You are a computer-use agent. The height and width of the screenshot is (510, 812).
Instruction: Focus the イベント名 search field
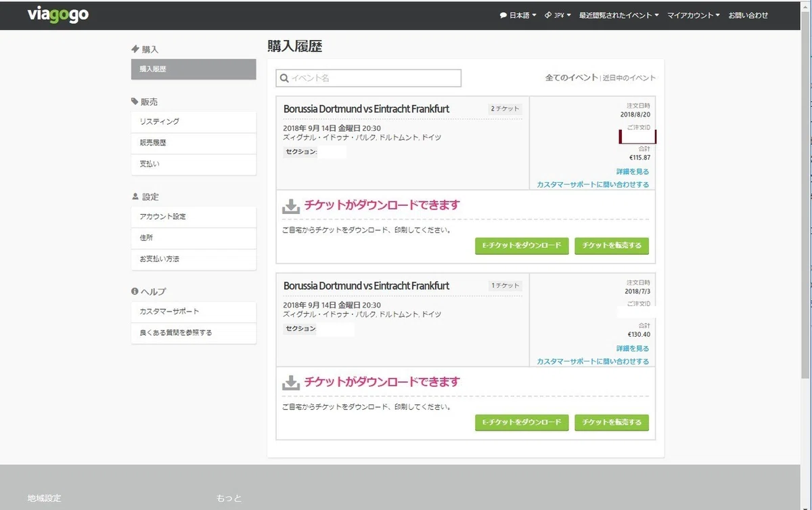coord(369,78)
